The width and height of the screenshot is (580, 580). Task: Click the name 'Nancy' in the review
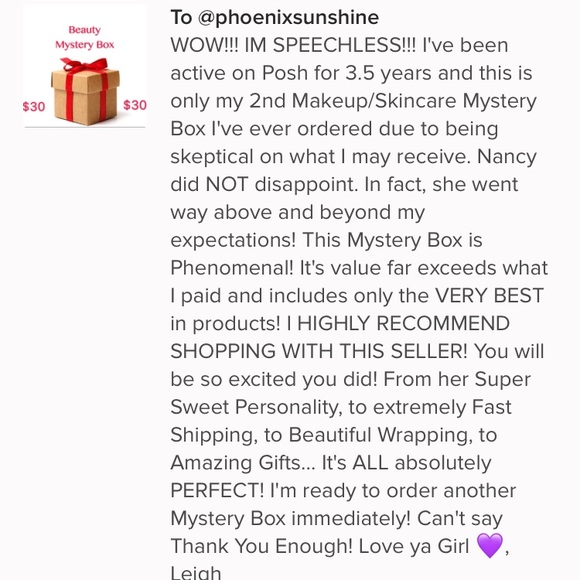pyautogui.click(x=507, y=156)
